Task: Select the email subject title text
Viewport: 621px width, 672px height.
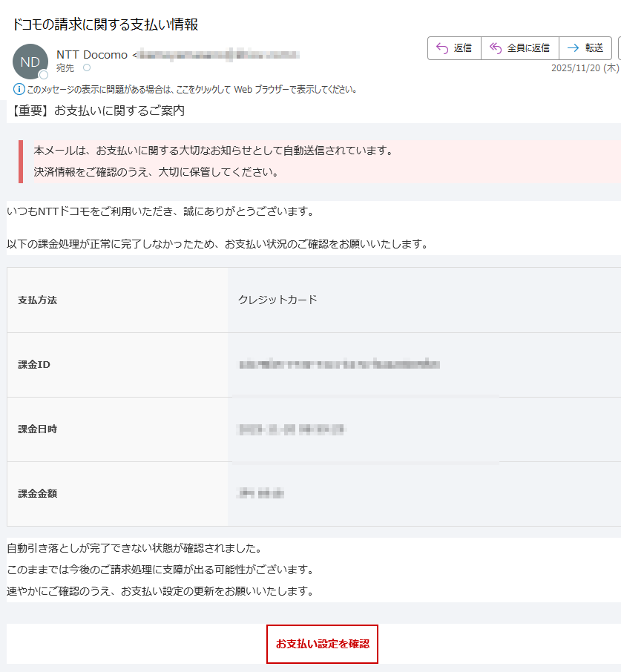Action: tap(106, 24)
